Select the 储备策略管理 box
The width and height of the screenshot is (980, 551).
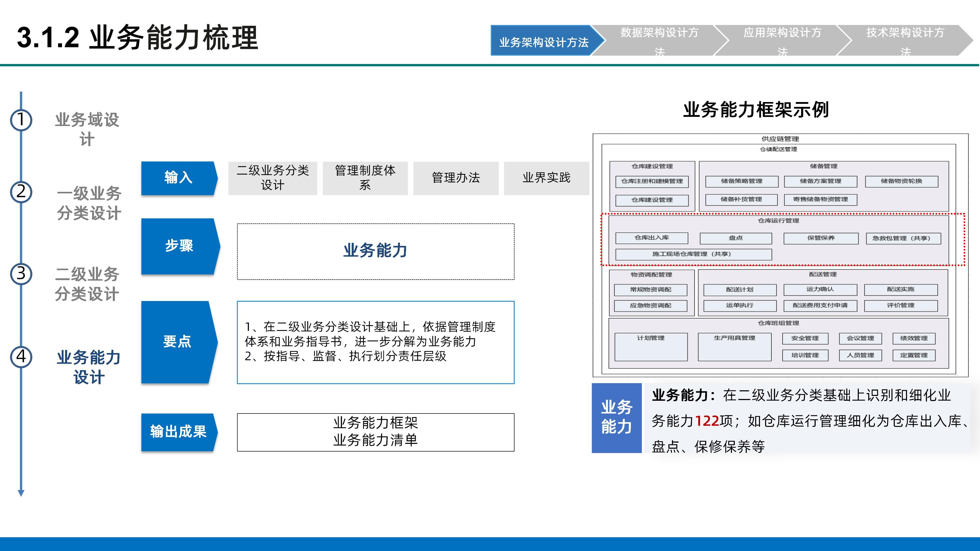pos(742,181)
